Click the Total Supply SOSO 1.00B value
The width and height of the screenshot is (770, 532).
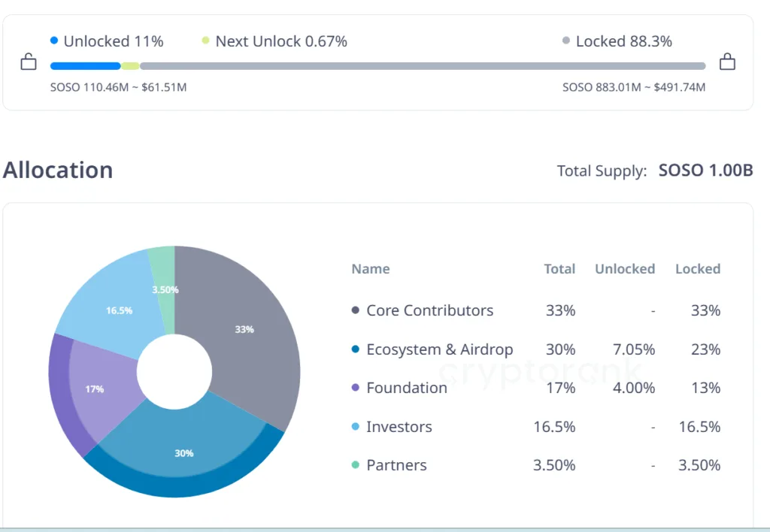705,171
